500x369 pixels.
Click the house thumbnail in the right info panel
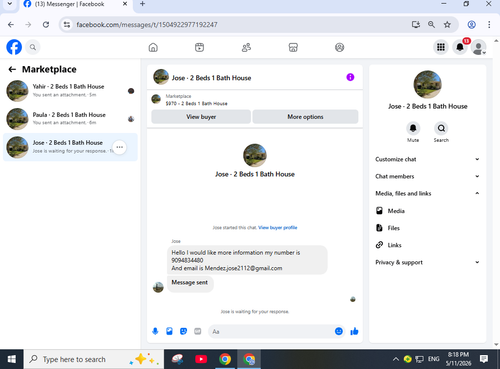click(427, 84)
